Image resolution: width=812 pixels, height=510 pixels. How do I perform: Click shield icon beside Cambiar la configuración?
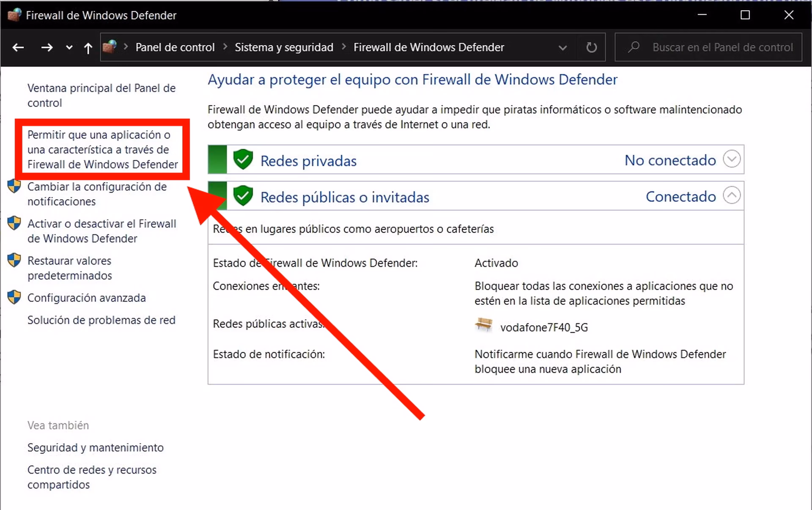tap(14, 186)
